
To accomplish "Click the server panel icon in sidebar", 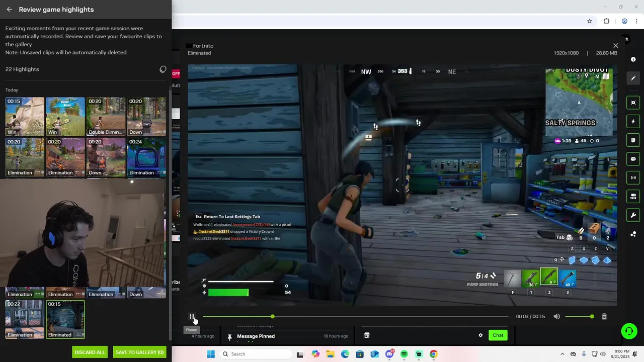I will [x=633, y=197].
